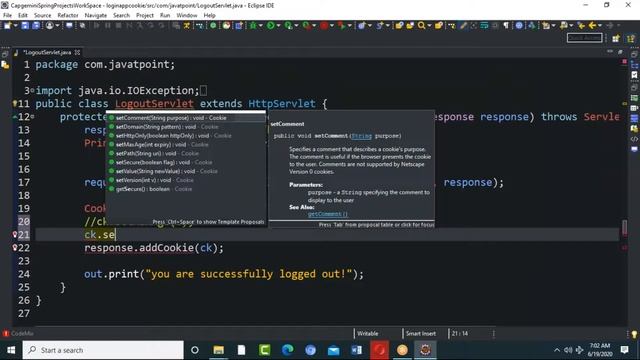Open the Window menu

(187, 15)
